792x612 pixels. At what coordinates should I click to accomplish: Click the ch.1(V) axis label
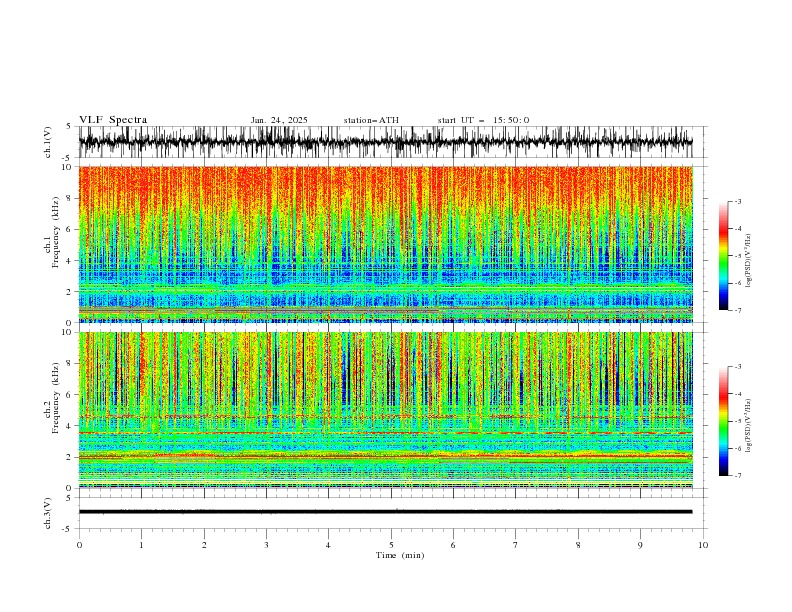48,142
